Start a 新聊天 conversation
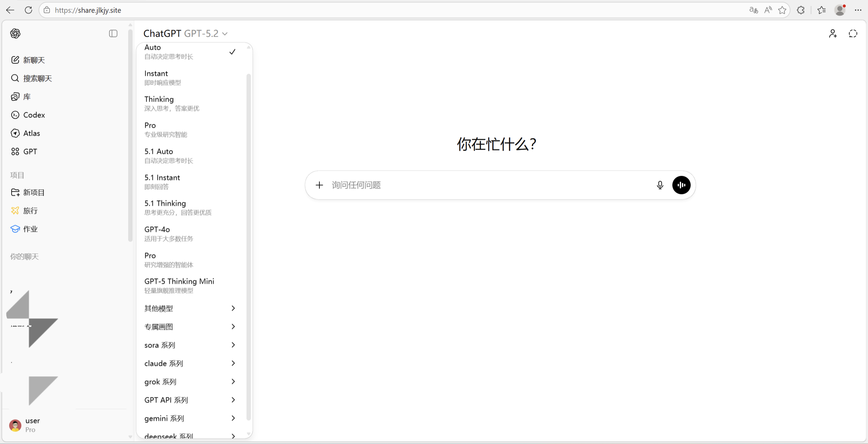The image size is (868, 444). point(34,60)
